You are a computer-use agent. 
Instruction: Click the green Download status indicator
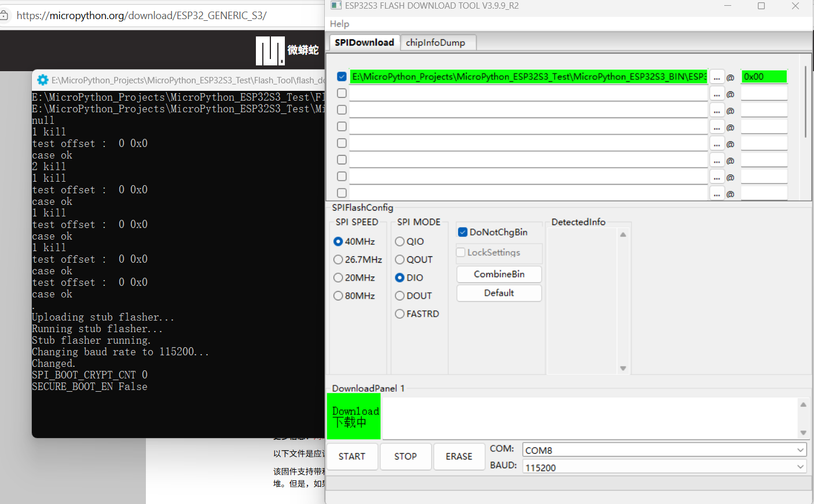click(354, 417)
